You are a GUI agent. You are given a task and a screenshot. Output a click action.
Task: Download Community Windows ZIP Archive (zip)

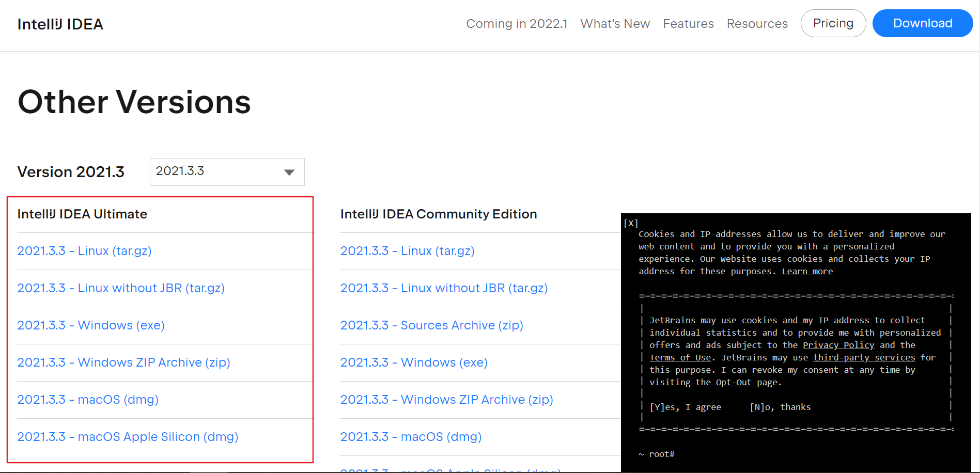coord(447,400)
